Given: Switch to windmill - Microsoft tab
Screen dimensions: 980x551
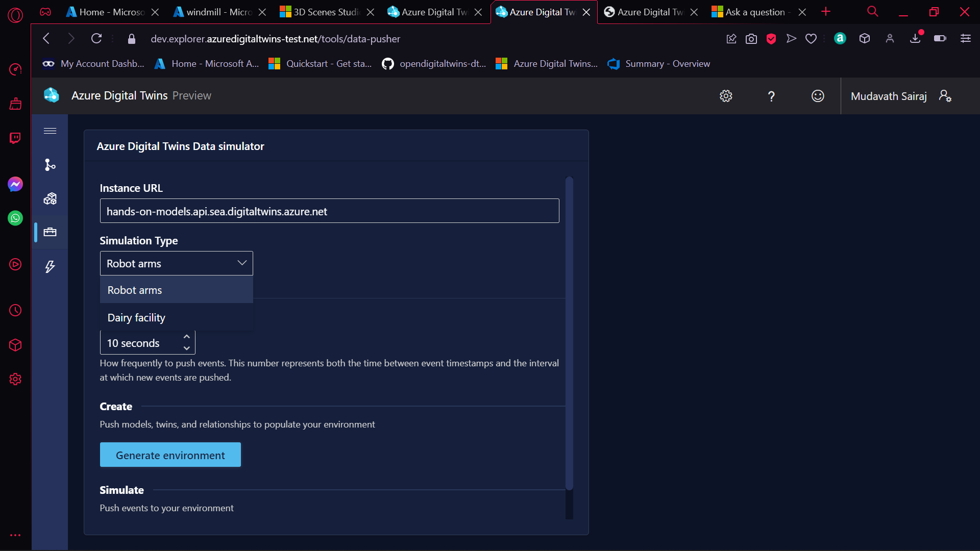Looking at the screenshot, I should tap(219, 12).
